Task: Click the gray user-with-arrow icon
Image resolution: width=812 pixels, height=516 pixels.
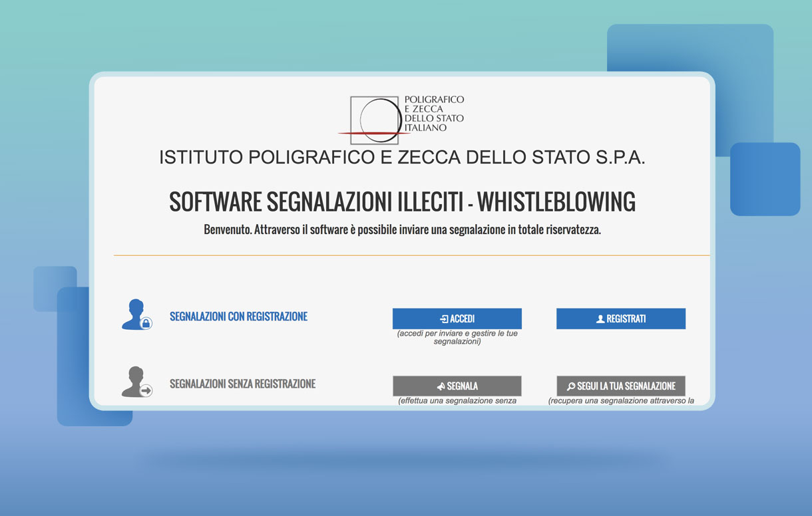Action: click(x=136, y=382)
